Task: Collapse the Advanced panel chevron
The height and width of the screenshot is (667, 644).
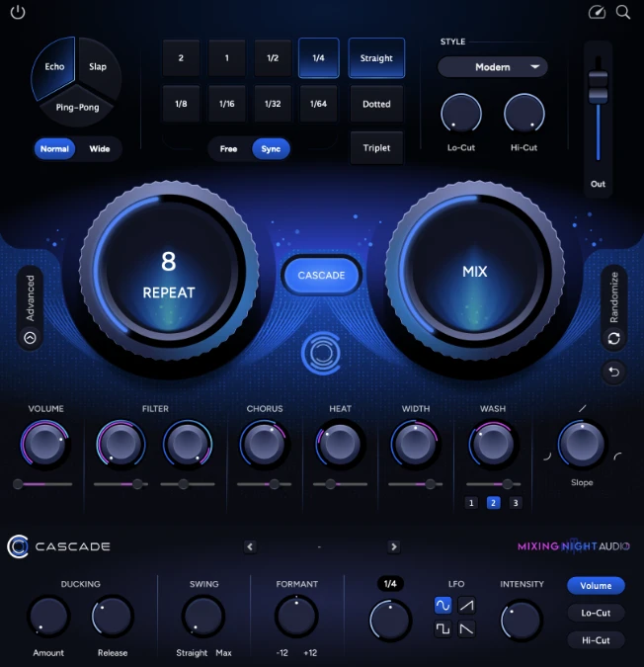Action: tap(30, 338)
